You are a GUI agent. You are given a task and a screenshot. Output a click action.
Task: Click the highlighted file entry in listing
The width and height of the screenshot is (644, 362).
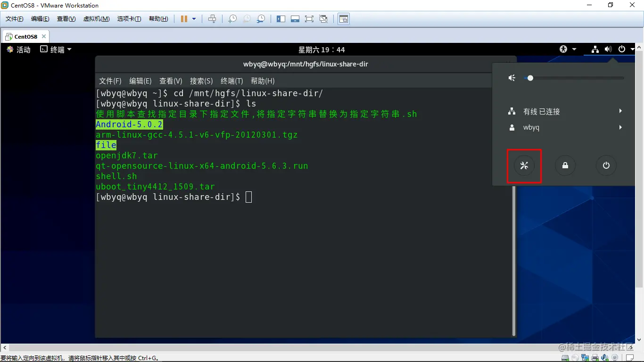[106, 145]
